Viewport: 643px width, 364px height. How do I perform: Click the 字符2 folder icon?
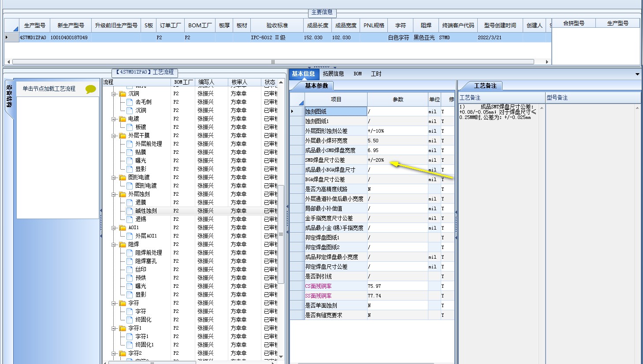click(x=123, y=353)
